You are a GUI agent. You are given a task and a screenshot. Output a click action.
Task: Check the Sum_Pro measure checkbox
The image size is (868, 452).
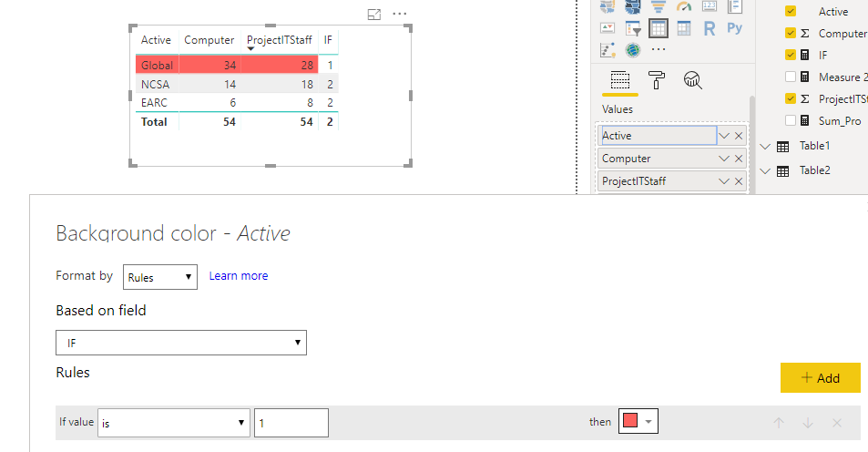tap(791, 121)
